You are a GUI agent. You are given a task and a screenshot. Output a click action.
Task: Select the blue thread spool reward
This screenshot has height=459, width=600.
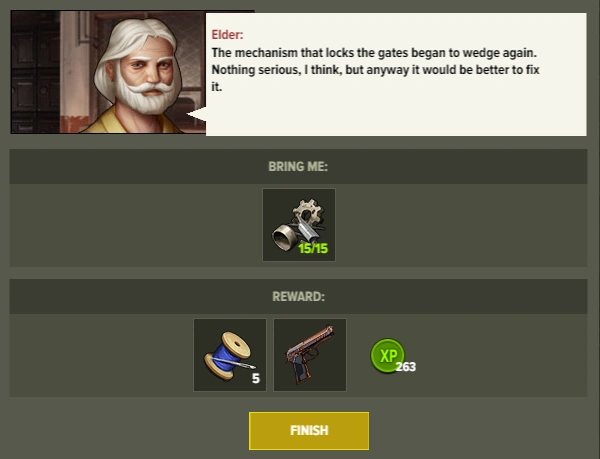coord(230,355)
